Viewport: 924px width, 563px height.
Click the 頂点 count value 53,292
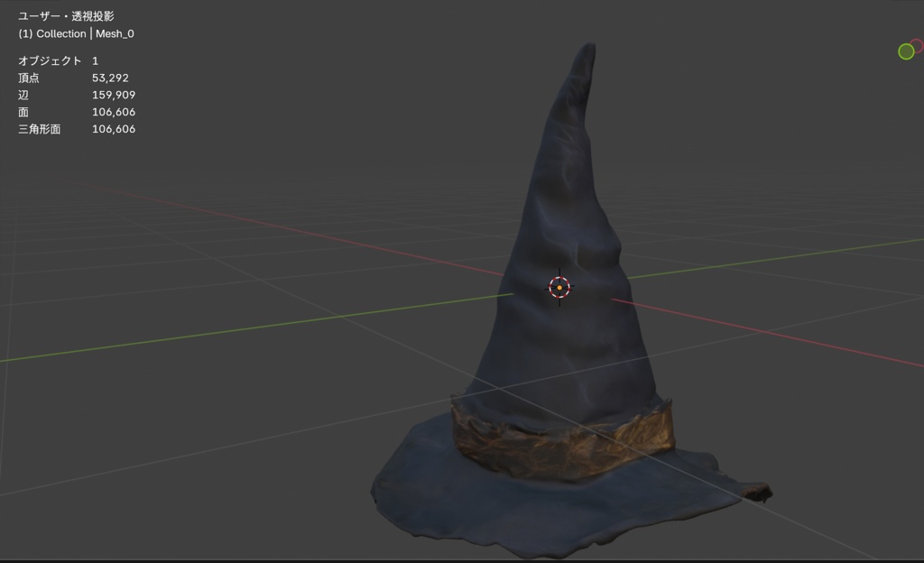click(110, 78)
